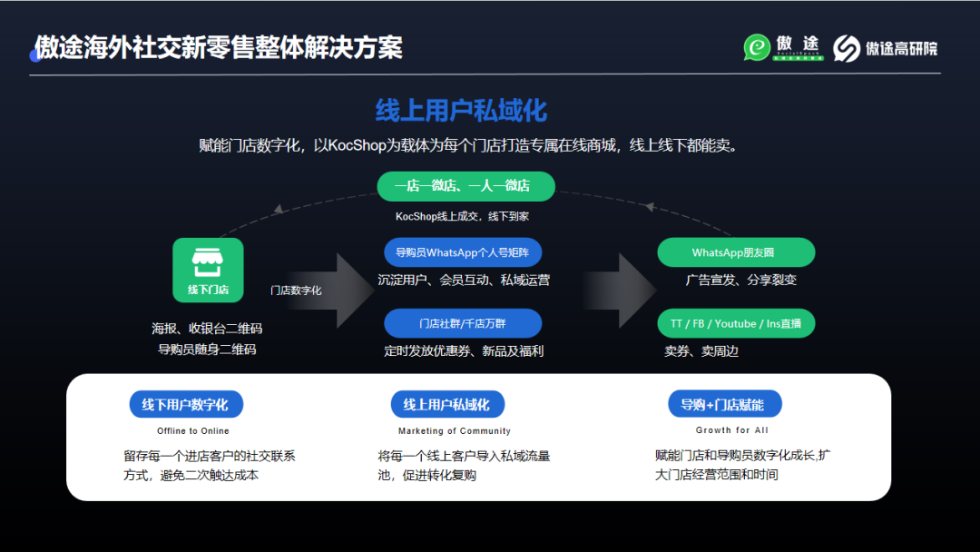This screenshot has height=552, width=980.
Task: Click the 线下用户数字化 blue label
Action: click(x=186, y=404)
